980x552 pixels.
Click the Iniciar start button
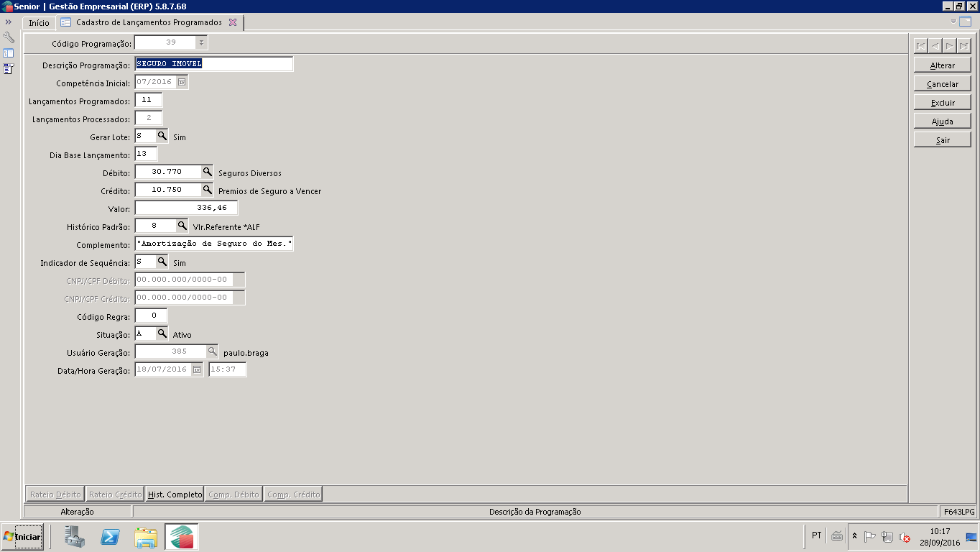coord(22,536)
